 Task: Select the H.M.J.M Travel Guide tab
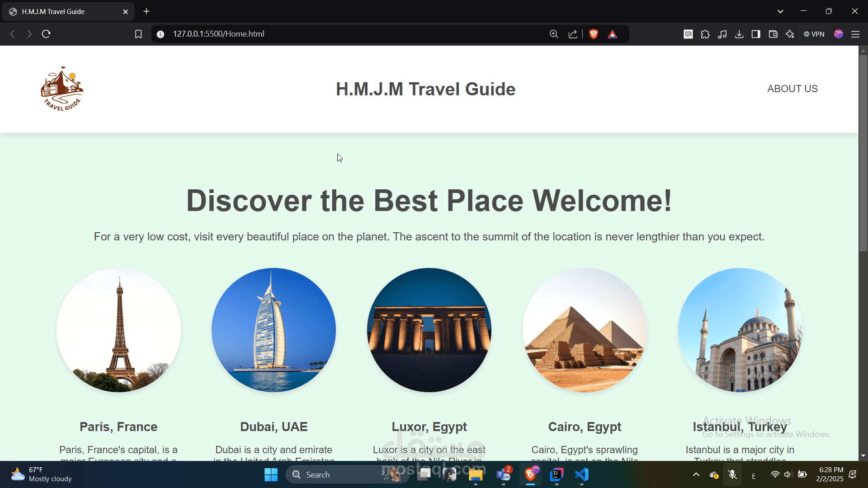63,11
